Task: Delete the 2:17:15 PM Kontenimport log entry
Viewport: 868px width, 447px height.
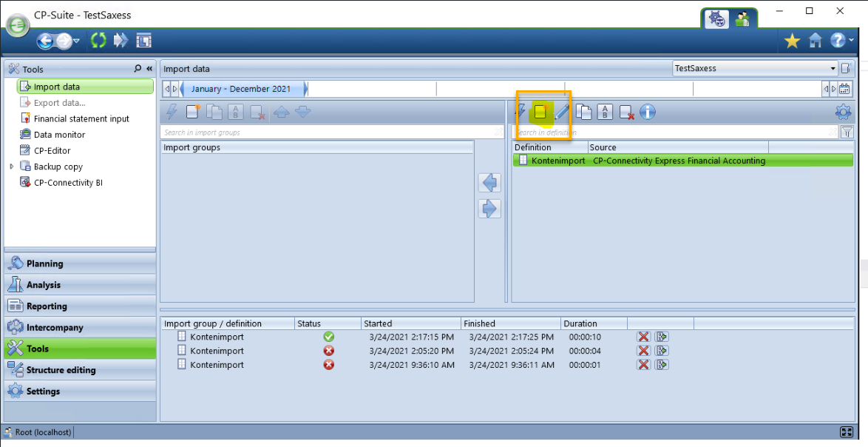Action: pos(643,337)
